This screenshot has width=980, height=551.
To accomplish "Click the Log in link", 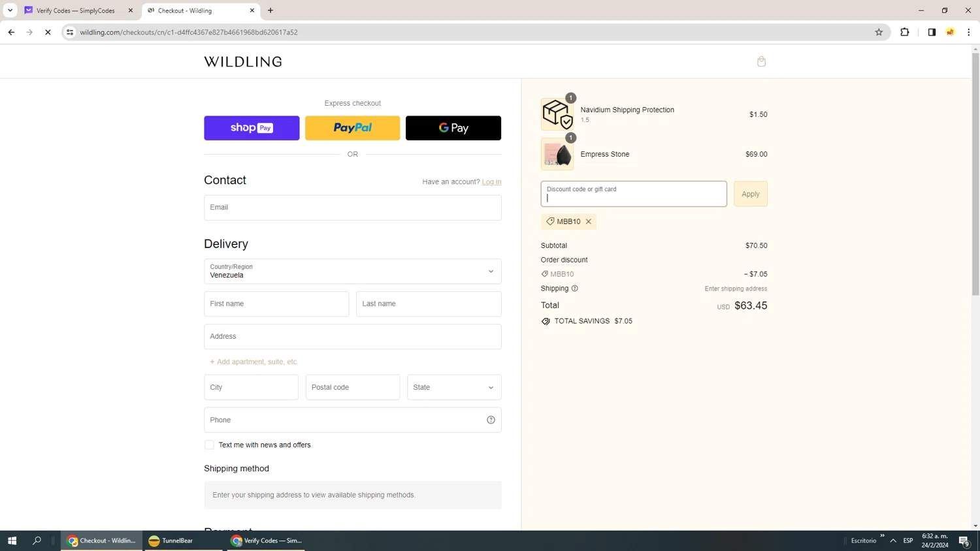I will [491, 181].
